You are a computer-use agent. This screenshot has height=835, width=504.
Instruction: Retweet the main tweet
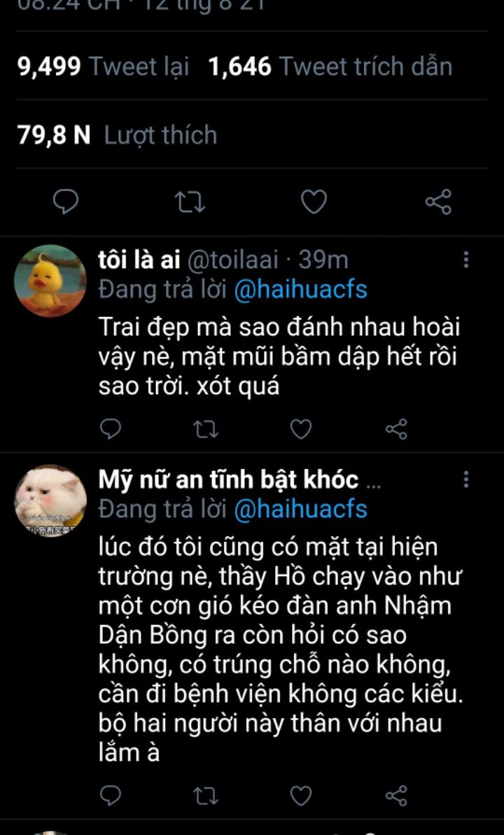[189, 202]
